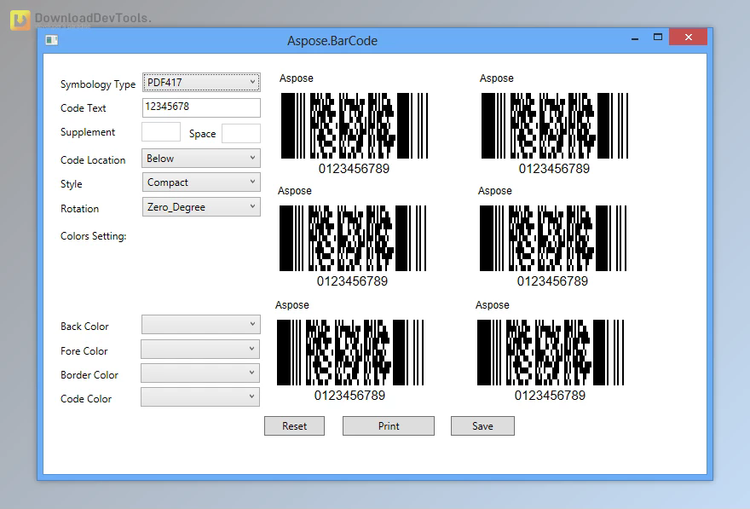
Task: Expand the Rotation dropdown set to Zero_Degree
Action: click(x=201, y=207)
